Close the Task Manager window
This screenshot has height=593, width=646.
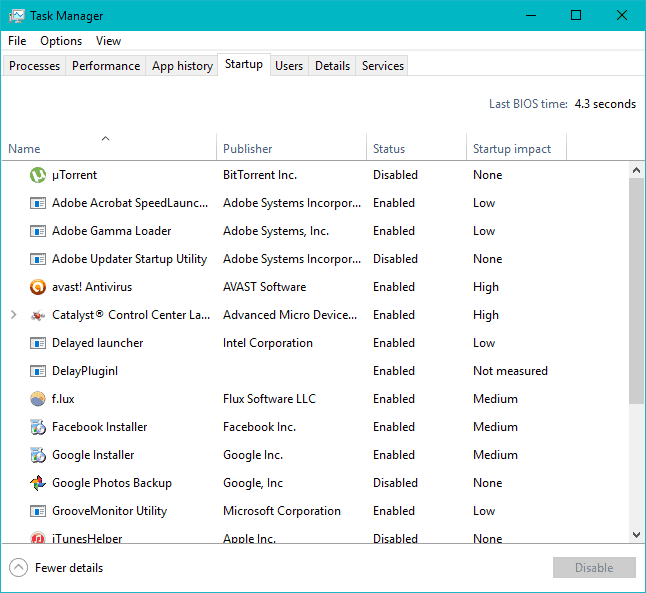[622, 16]
